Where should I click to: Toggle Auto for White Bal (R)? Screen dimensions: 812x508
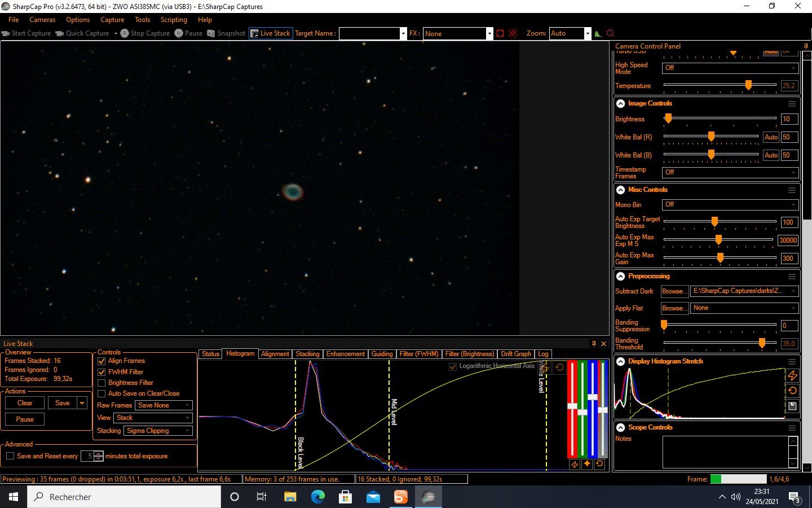pos(771,137)
